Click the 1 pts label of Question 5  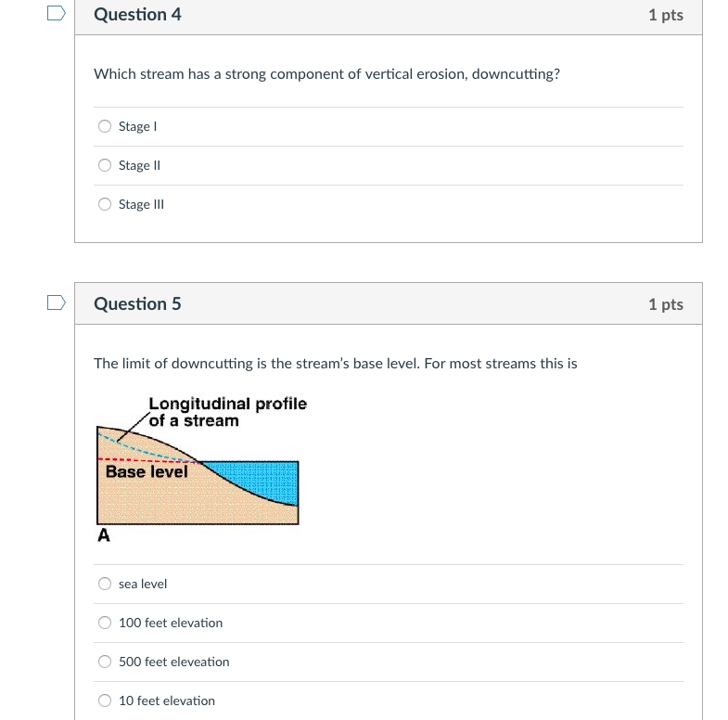pyautogui.click(x=665, y=304)
